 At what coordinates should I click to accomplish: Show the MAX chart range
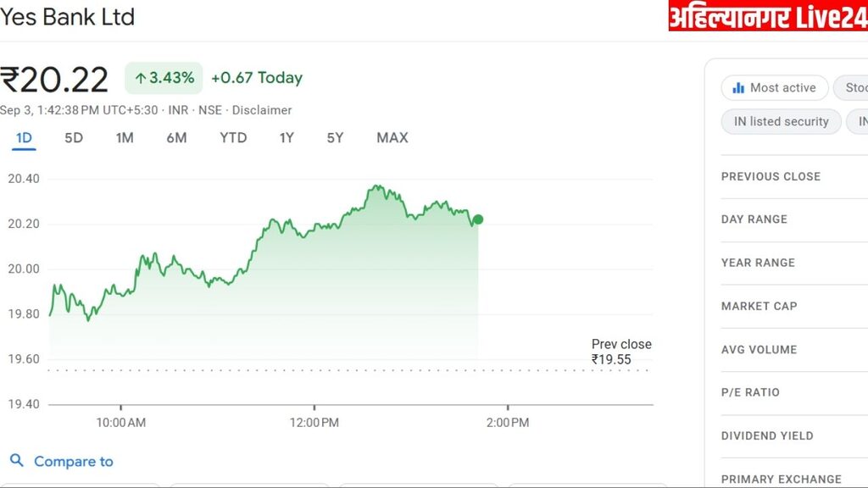(392, 137)
